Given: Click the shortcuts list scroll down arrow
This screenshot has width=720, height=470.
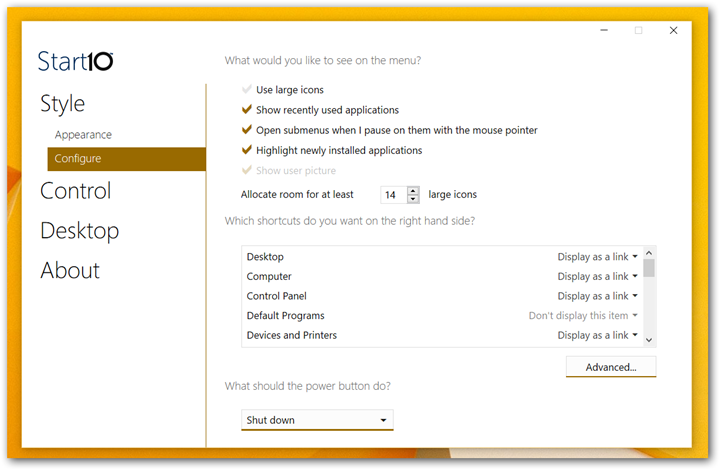Looking at the screenshot, I should point(649,340).
